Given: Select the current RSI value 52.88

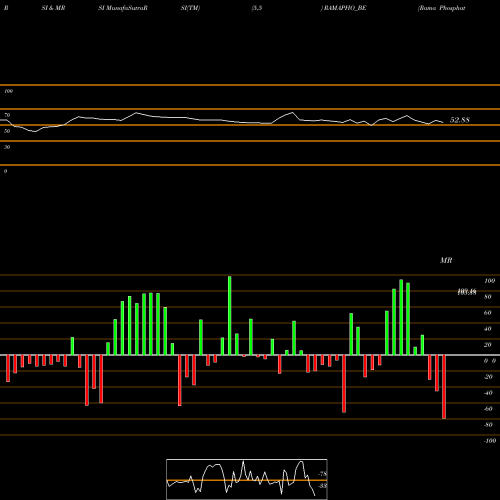Looking at the screenshot, I should [460, 120].
